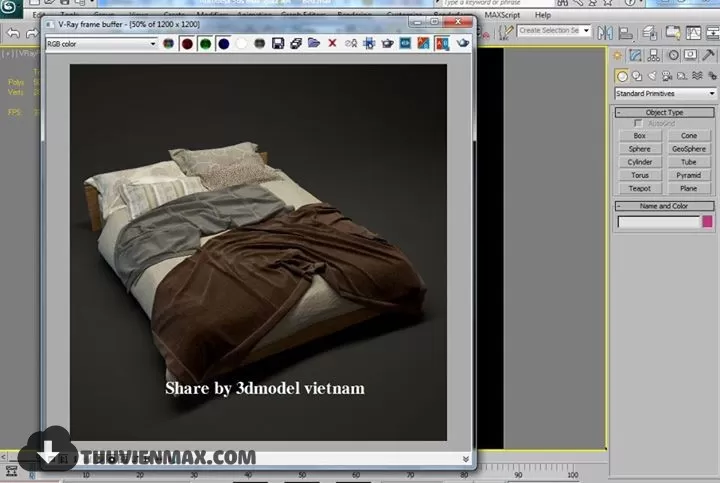
Task: Select the Shapes category icon
Action: [x=637, y=76]
